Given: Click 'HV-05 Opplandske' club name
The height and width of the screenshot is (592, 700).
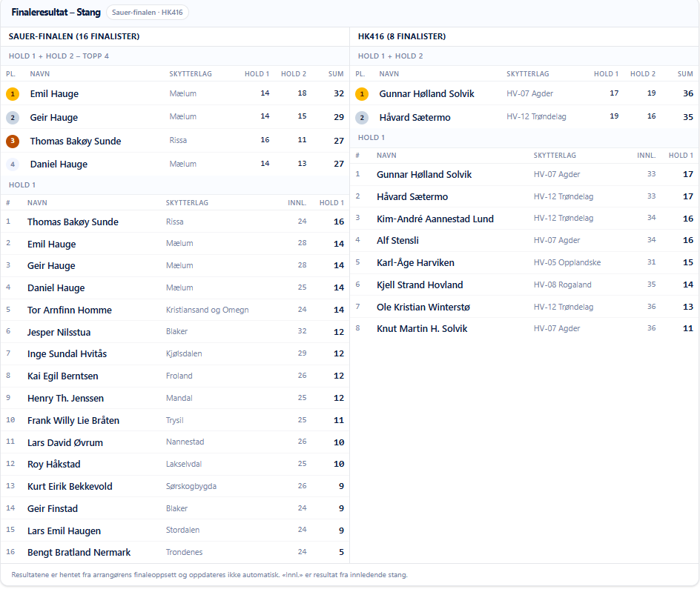Looking at the screenshot, I should tap(567, 262).
